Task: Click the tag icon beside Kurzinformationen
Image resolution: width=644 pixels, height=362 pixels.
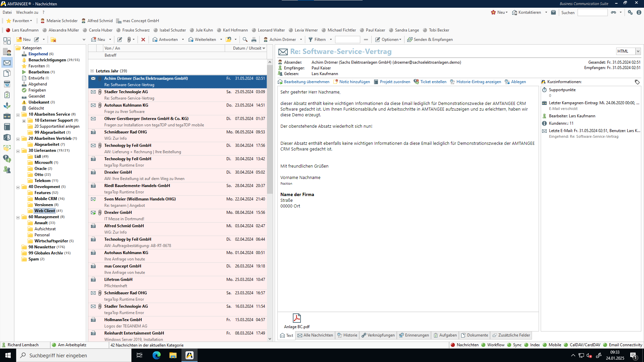Action: pyautogui.click(x=637, y=82)
